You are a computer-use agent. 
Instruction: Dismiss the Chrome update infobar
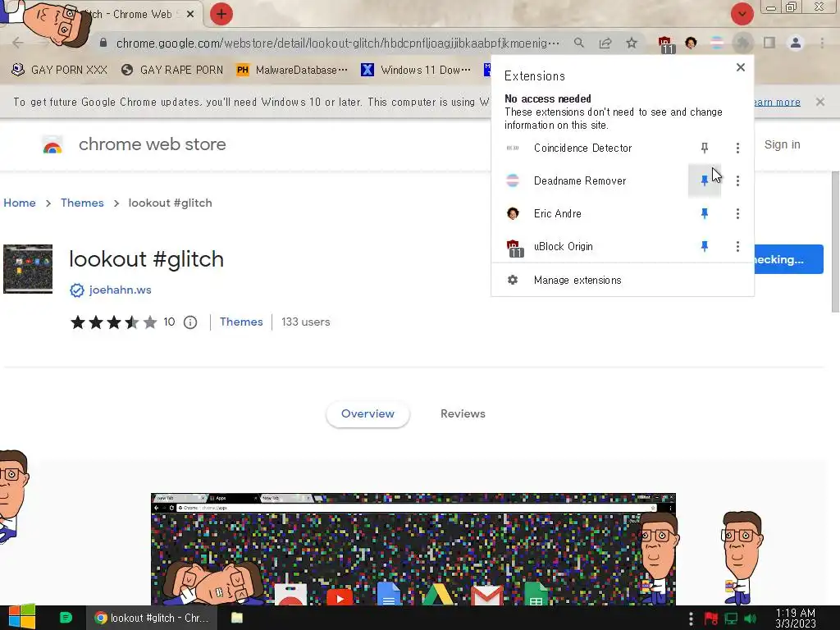(819, 102)
